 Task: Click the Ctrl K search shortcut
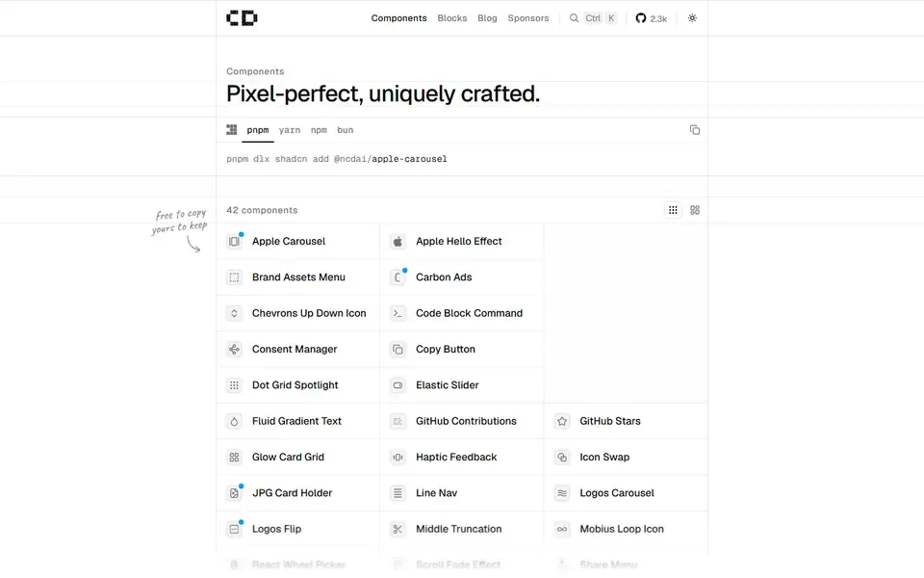pyautogui.click(x=601, y=18)
